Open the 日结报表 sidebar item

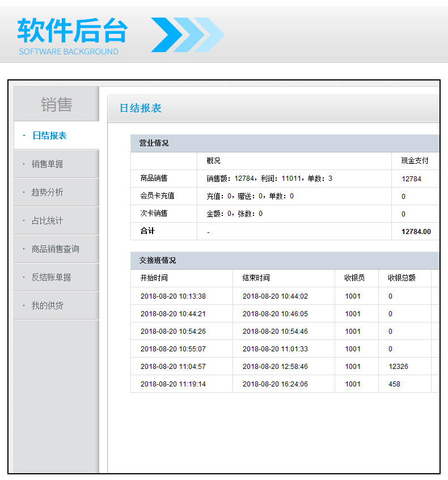click(56, 135)
